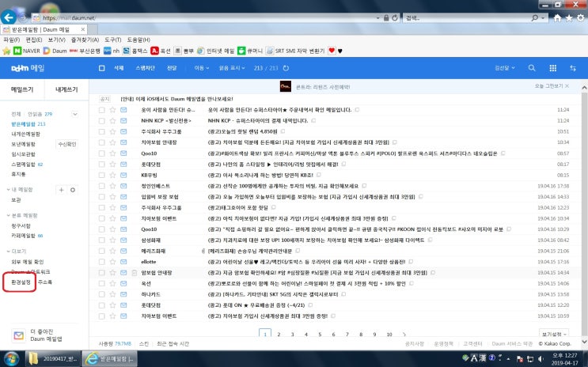Check the 하나카드 mail checkbox
588x367 pixels.
tap(101, 294)
